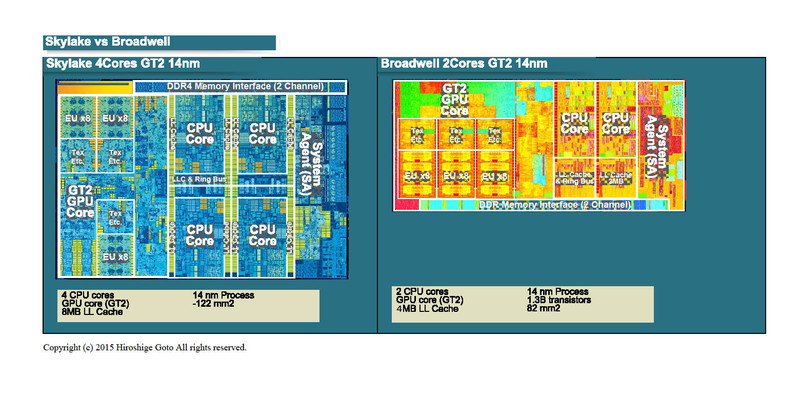
Task: Click "GPU core (GT2)" in the Broadwell specs
Action: click(430, 300)
